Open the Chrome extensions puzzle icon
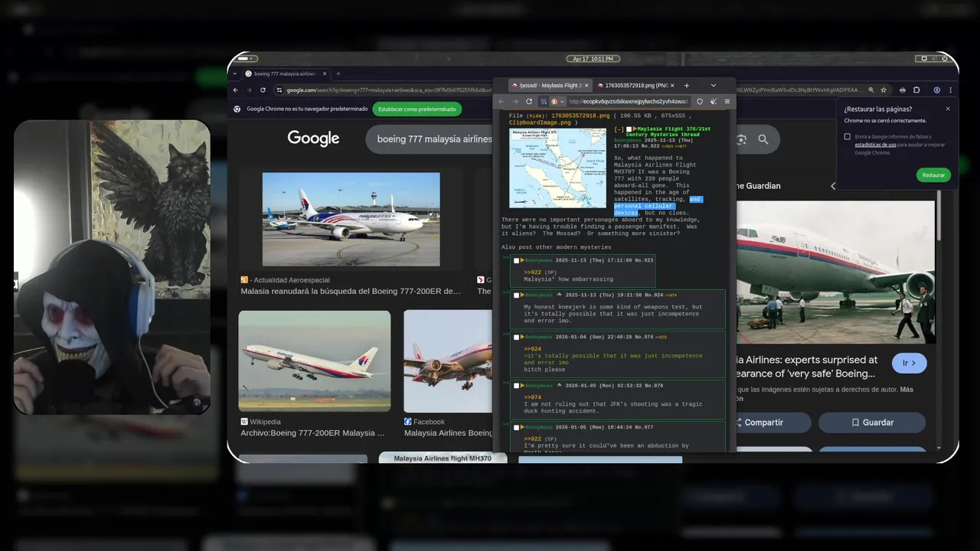 click(x=916, y=90)
